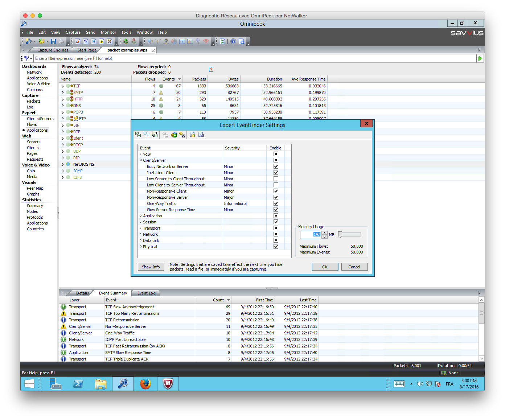Click the OK button in EventFinder Settings
This screenshot has width=505, height=420.
(x=325, y=267)
